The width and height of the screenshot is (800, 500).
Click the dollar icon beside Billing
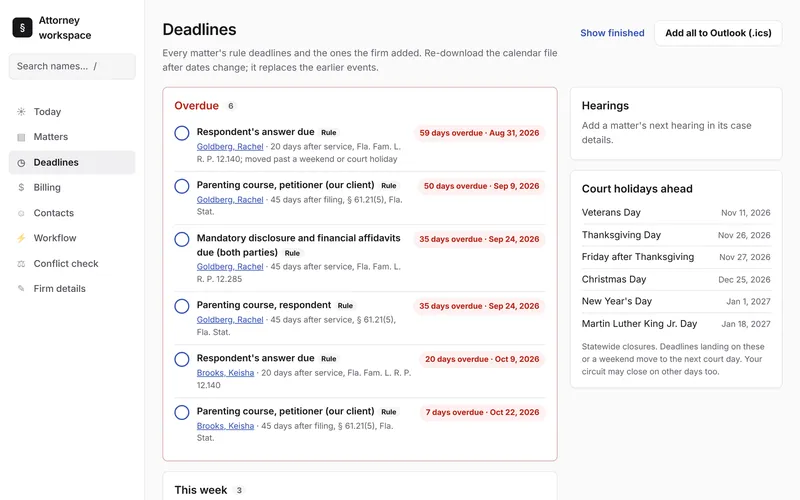(x=21, y=187)
